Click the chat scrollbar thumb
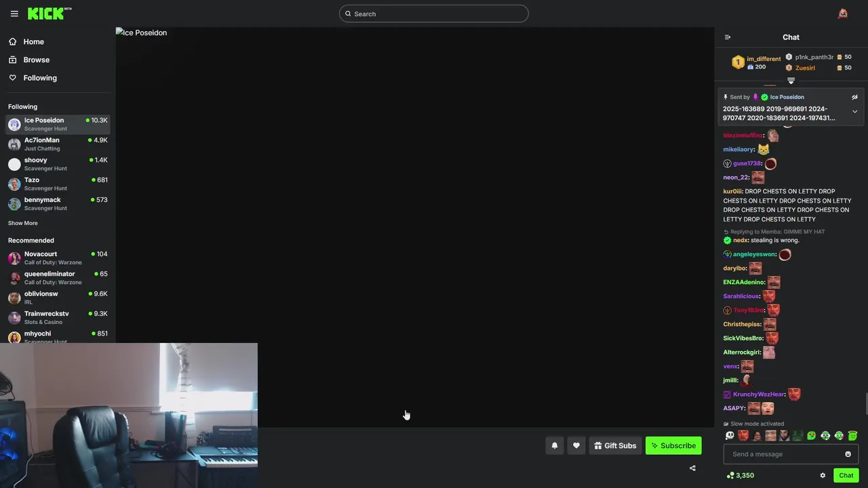Viewport: 868px width, 488px height. click(x=865, y=403)
